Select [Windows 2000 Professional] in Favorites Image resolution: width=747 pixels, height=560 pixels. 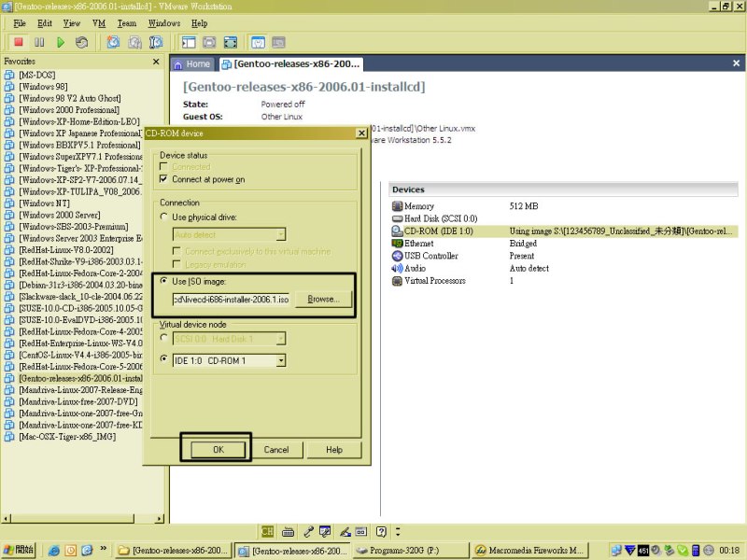[69, 110]
